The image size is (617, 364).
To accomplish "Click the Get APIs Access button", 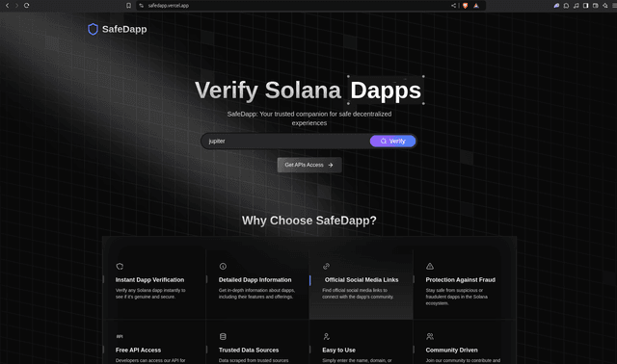I will point(309,165).
